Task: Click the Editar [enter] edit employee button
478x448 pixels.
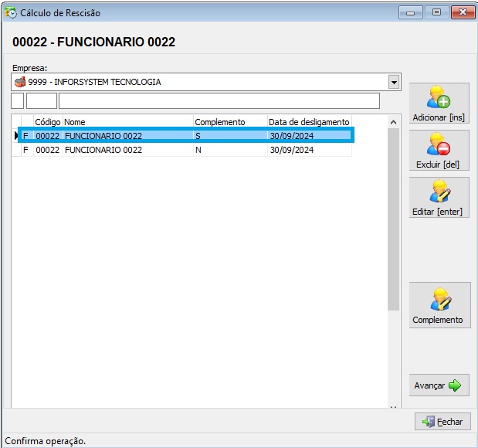Action: pyautogui.click(x=439, y=197)
